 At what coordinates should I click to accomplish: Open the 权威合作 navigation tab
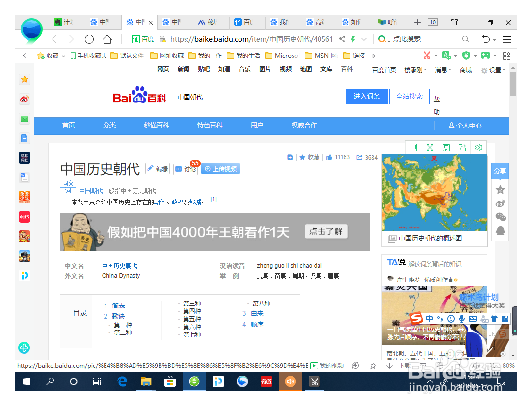click(304, 125)
